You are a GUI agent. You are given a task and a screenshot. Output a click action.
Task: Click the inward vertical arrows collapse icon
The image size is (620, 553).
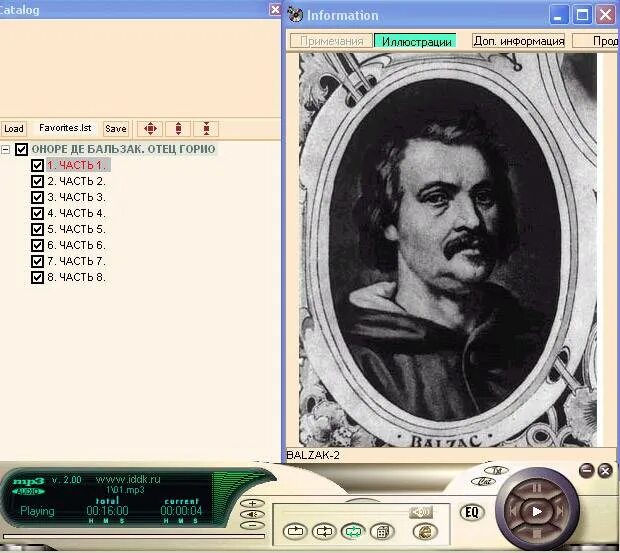[x=206, y=128]
